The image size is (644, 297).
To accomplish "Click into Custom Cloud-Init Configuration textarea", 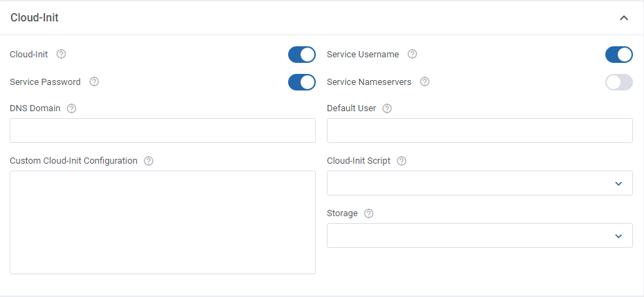I will 162,222.
